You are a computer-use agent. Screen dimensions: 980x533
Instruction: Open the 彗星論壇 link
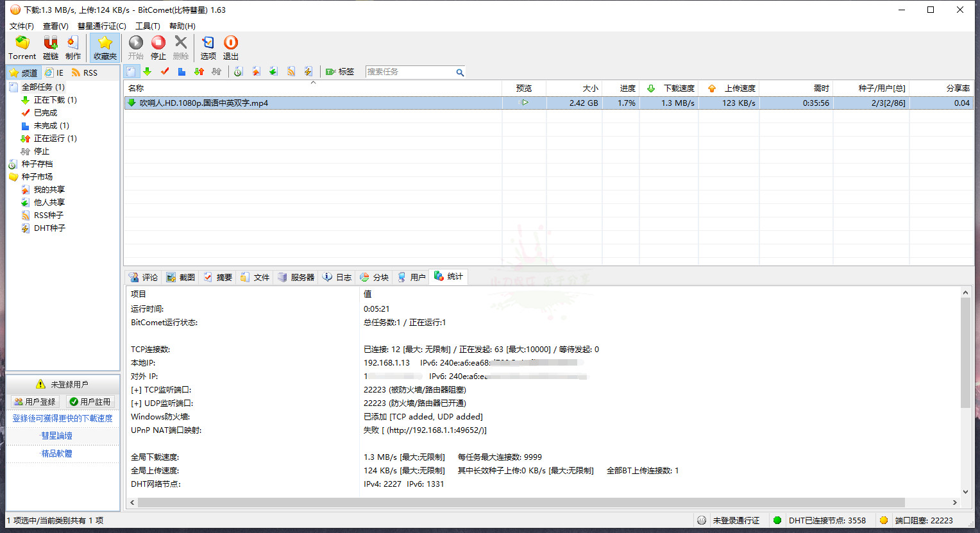(56, 436)
